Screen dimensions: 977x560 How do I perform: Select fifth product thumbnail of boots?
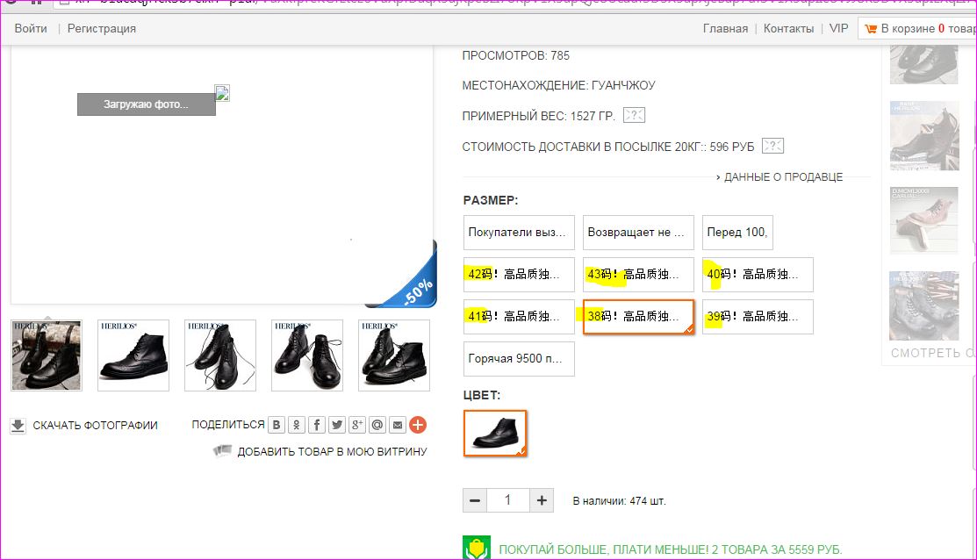click(x=394, y=355)
